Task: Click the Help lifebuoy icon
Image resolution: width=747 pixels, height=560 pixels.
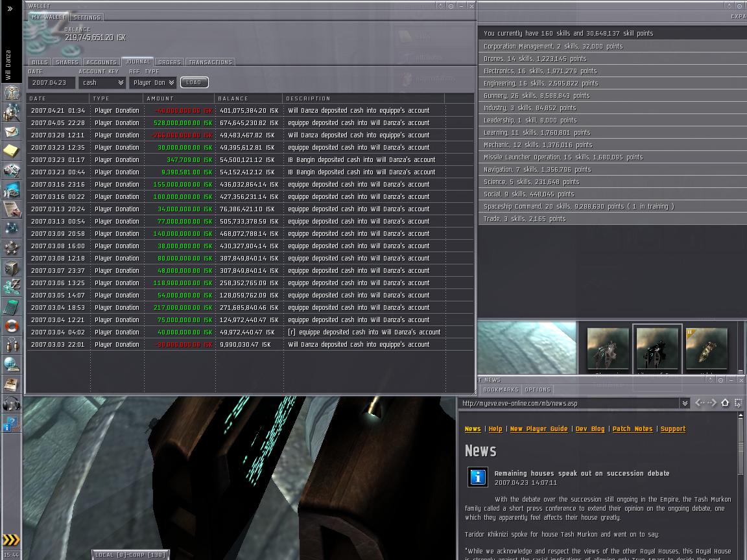Action: pos(11,325)
